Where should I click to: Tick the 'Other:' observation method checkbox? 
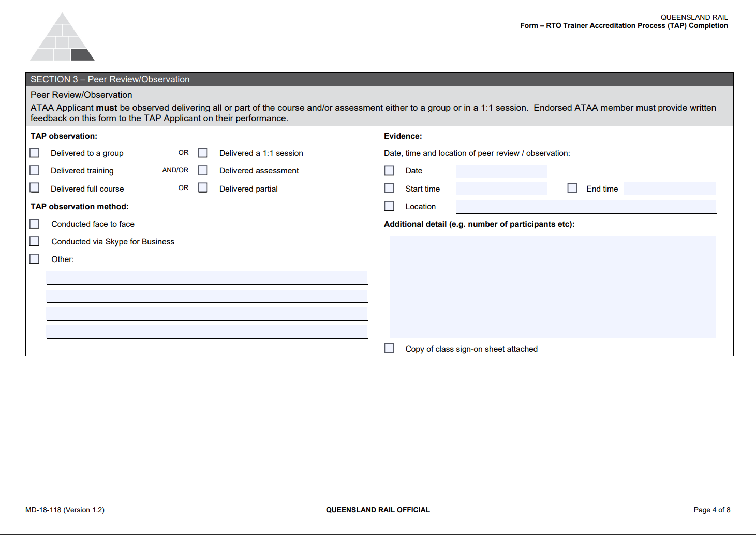click(x=35, y=258)
